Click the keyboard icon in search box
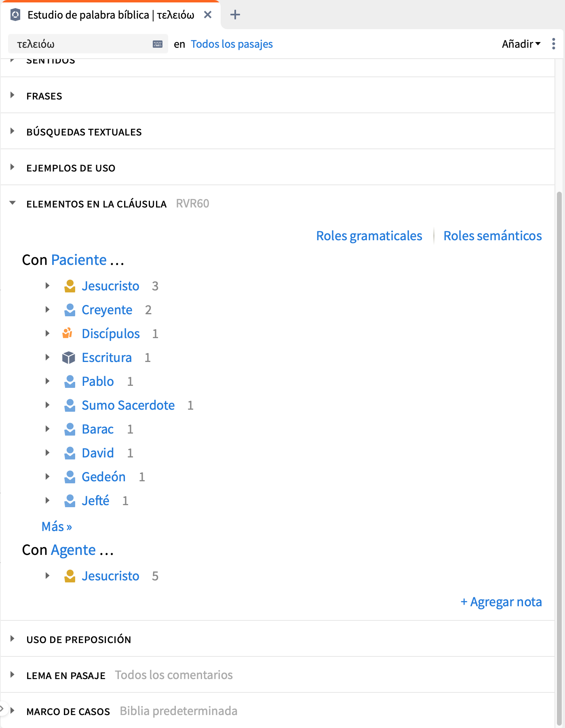This screenshot has width=565, height=728. 158,44
